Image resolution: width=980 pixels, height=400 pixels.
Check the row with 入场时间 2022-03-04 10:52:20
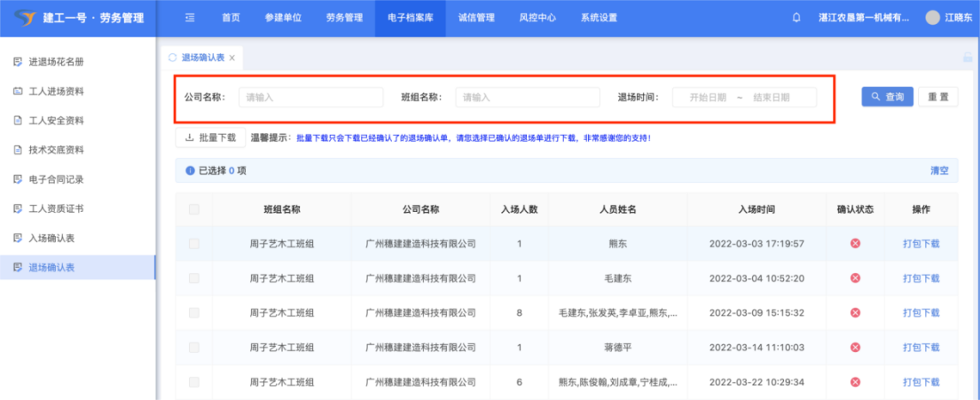[194, 278]
